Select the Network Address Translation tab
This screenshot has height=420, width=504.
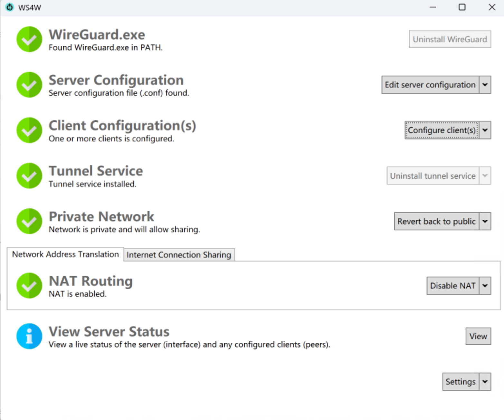65,254
